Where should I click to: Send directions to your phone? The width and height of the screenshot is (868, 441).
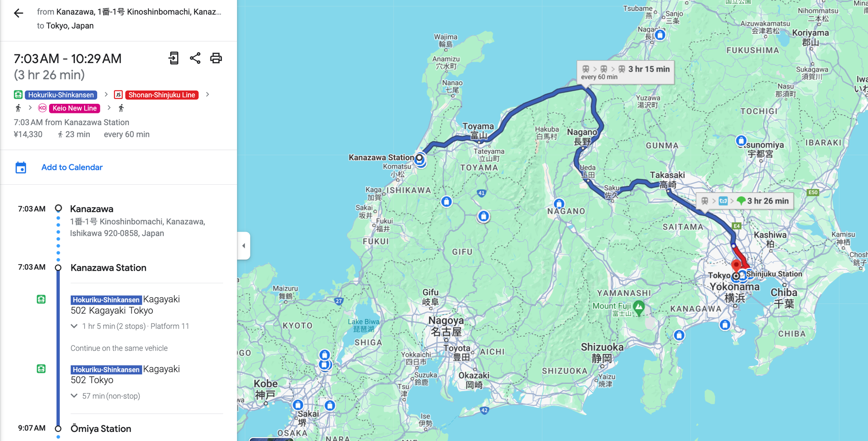click(174, 58)
